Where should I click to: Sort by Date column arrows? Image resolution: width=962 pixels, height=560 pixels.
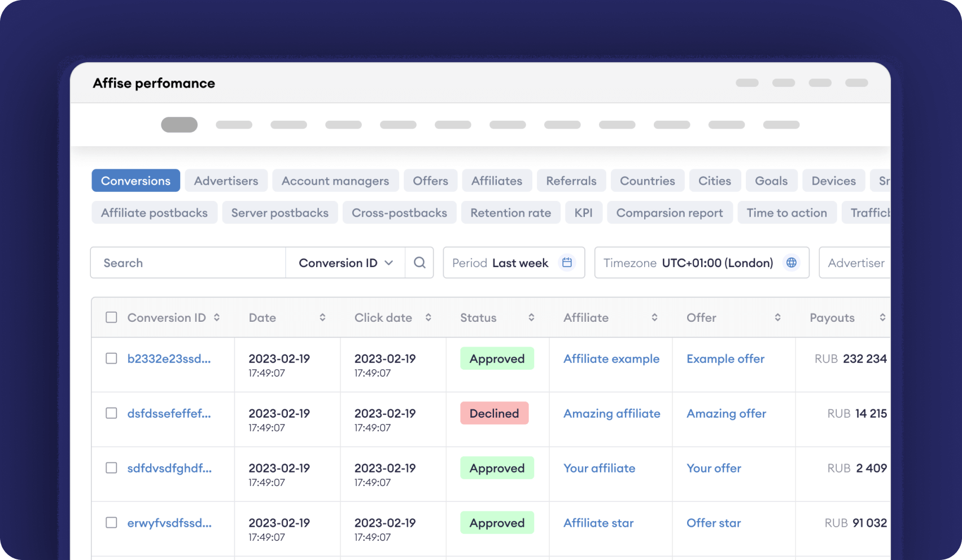(x=322, y=318)
